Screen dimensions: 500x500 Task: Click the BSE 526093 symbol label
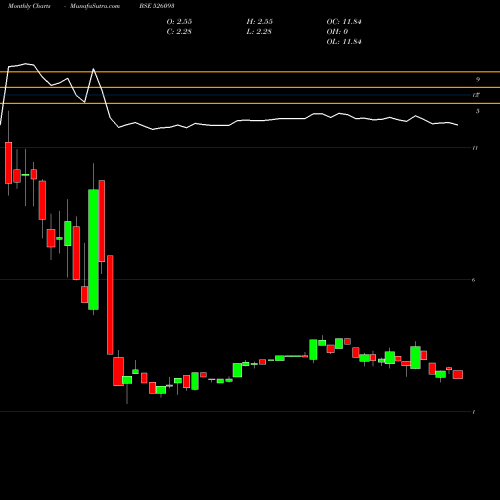coord(157,6)
